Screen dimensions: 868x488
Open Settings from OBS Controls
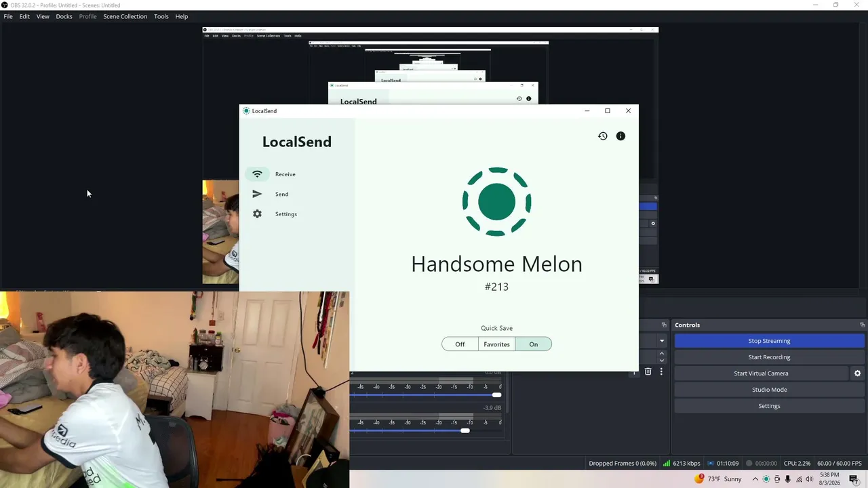pos(769,406)
